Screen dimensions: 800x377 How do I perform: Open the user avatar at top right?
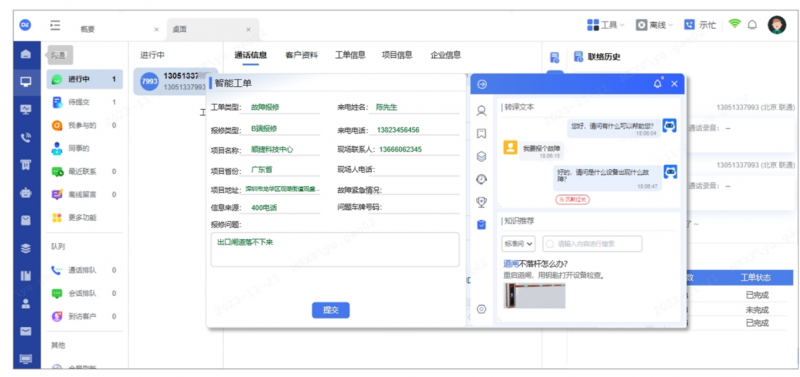(x=777, y=24)
